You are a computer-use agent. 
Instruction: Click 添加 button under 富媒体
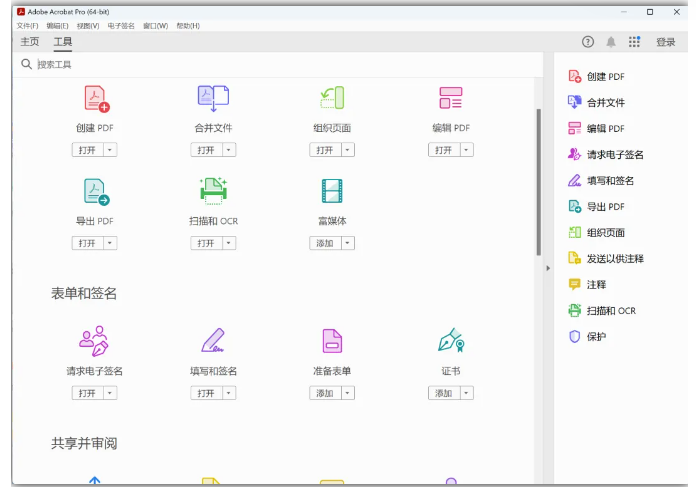pyautogui.click(x=325, y=243)
